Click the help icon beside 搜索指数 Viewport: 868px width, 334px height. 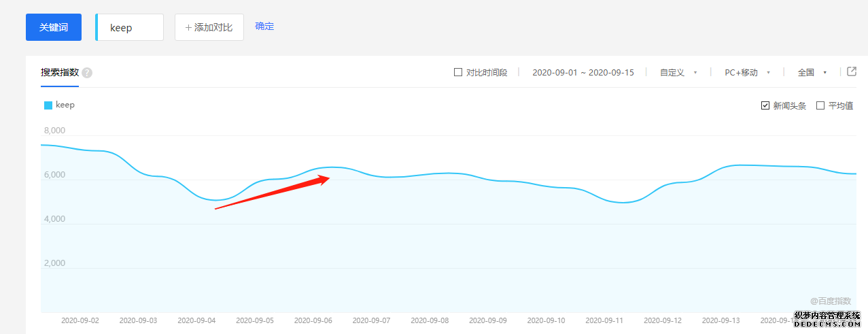[87, 73]
